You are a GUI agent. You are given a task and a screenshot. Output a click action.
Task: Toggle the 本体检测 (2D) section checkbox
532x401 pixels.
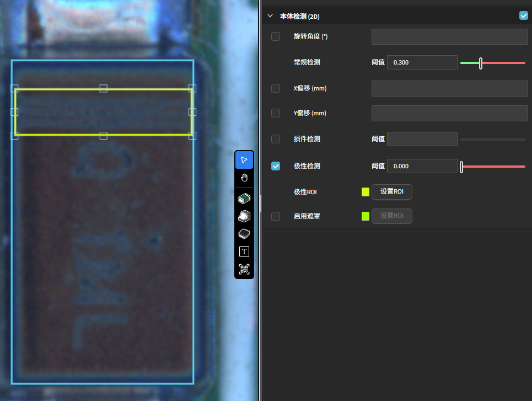523,16
